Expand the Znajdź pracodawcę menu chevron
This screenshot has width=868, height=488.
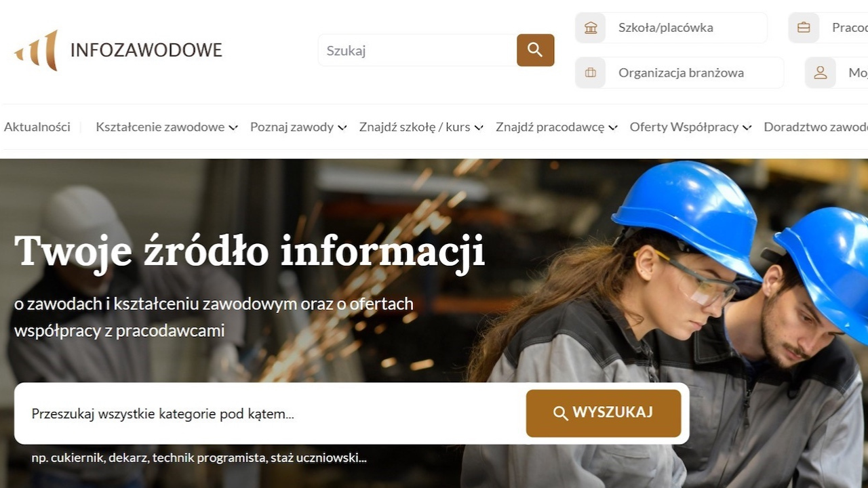coord(613,127)
